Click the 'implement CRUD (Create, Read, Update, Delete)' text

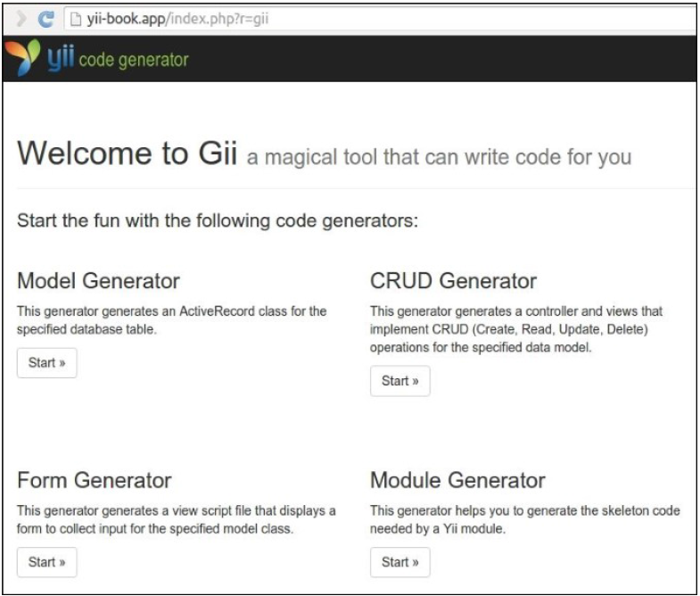(509, 329)
